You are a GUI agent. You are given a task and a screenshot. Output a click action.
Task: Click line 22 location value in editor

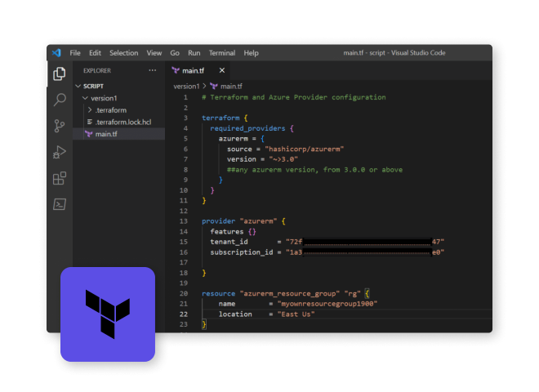296,314
